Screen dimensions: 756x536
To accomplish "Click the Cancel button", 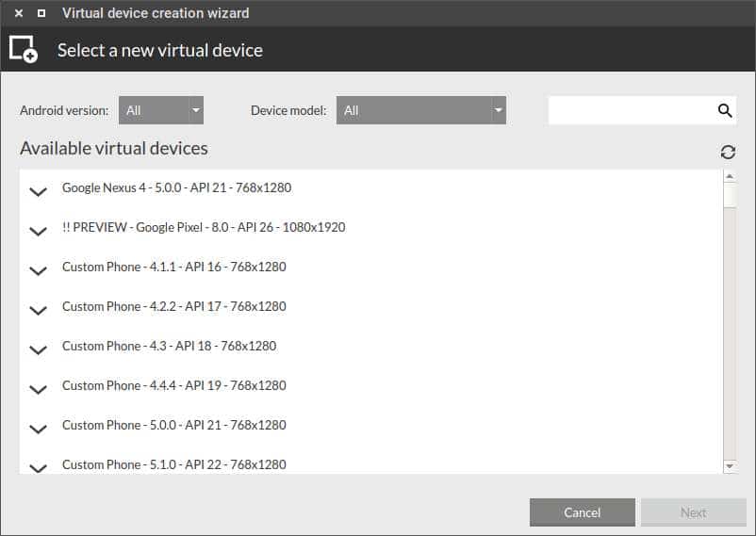I will click(x=582, y=512).
